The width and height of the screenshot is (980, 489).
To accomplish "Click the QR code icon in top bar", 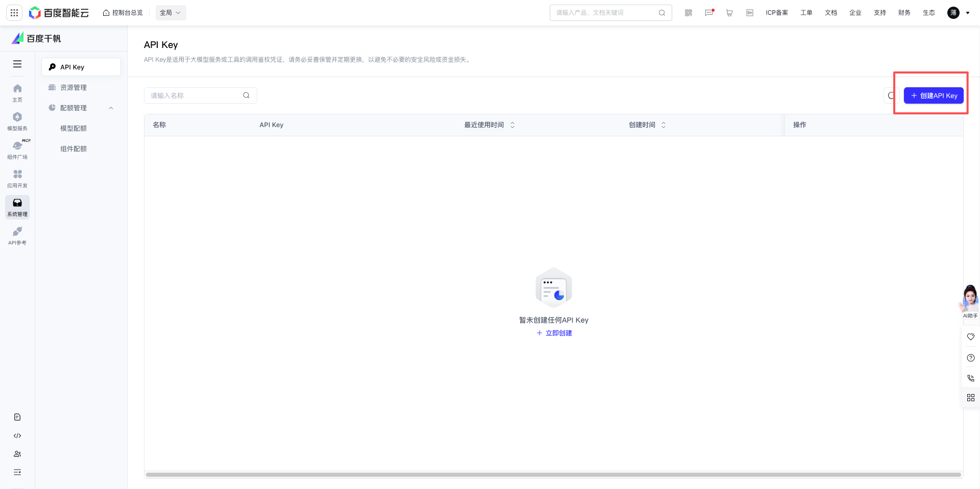I will 689,12.
